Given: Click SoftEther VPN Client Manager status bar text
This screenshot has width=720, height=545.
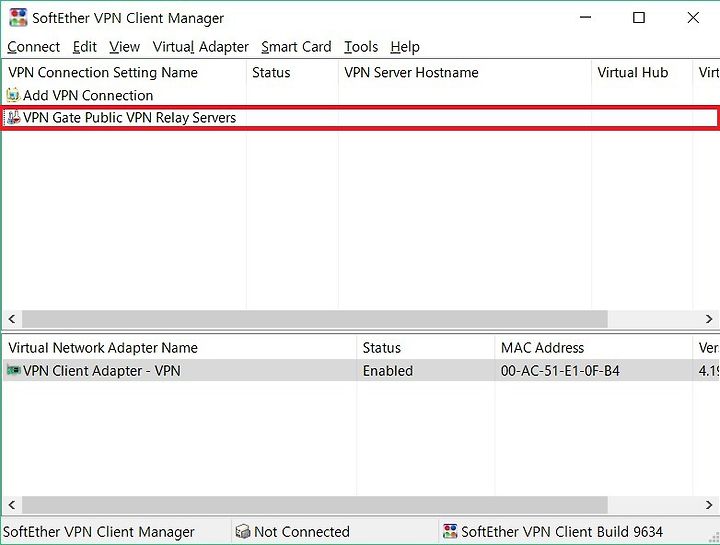Looking at the screenshot, I should (99, 532).
